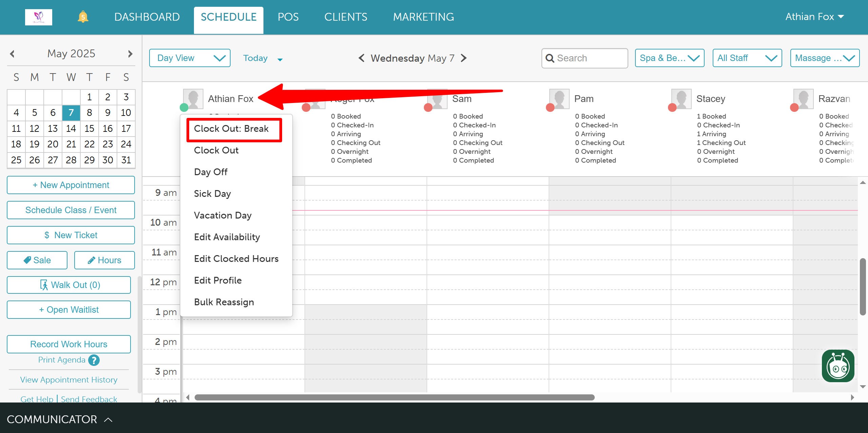Image resolution: width=868 pixels, height=433 pixels.
Task: Expand the All Staff filter dropdown
Action: click(x=747, y=58)
